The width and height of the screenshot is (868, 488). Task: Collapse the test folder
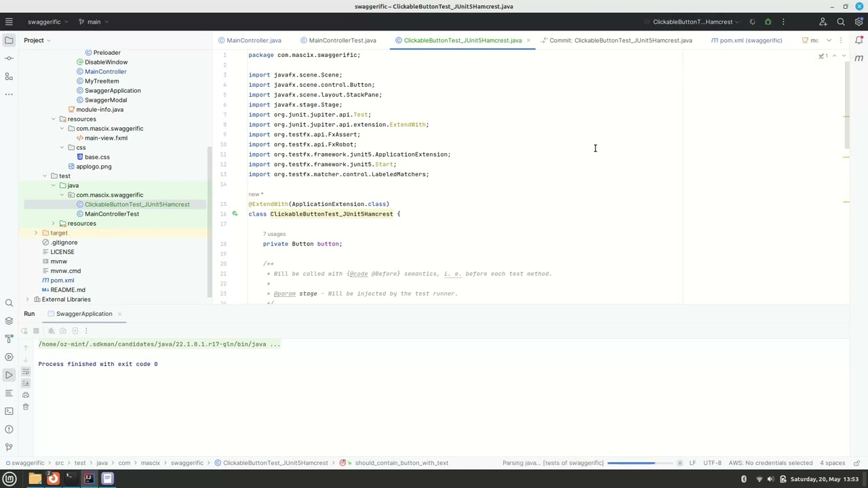[x=45, y=176]
